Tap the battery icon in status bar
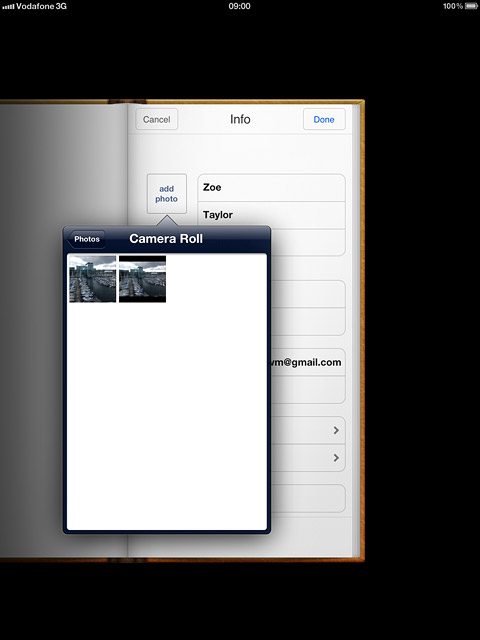The height and width of the screenshot is (640, 480). 471,6
